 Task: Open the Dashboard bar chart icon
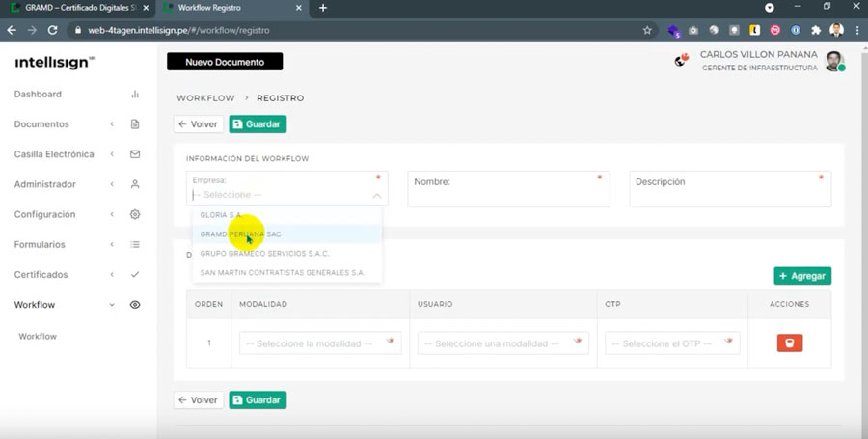tap(134, 95)
